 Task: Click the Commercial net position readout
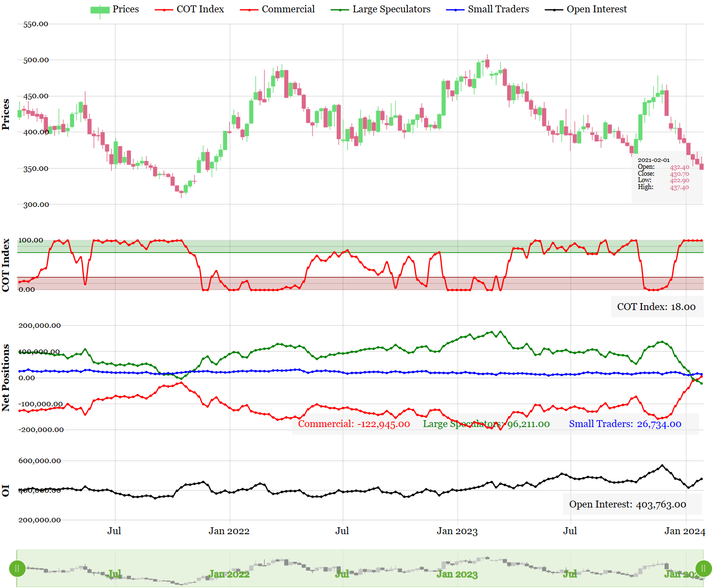pyautogui.click(x=354, y=424)
